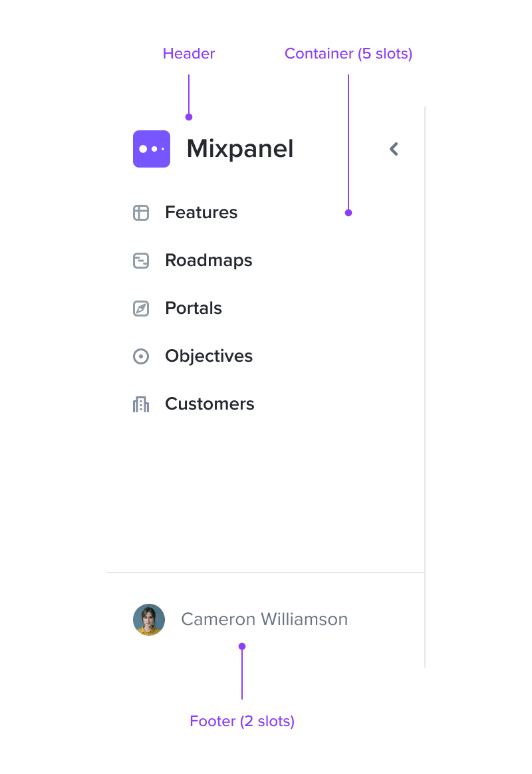532x774 pixels.
Task: Click Cameron Williamson's avatar photo
Action: coord(149,620)
